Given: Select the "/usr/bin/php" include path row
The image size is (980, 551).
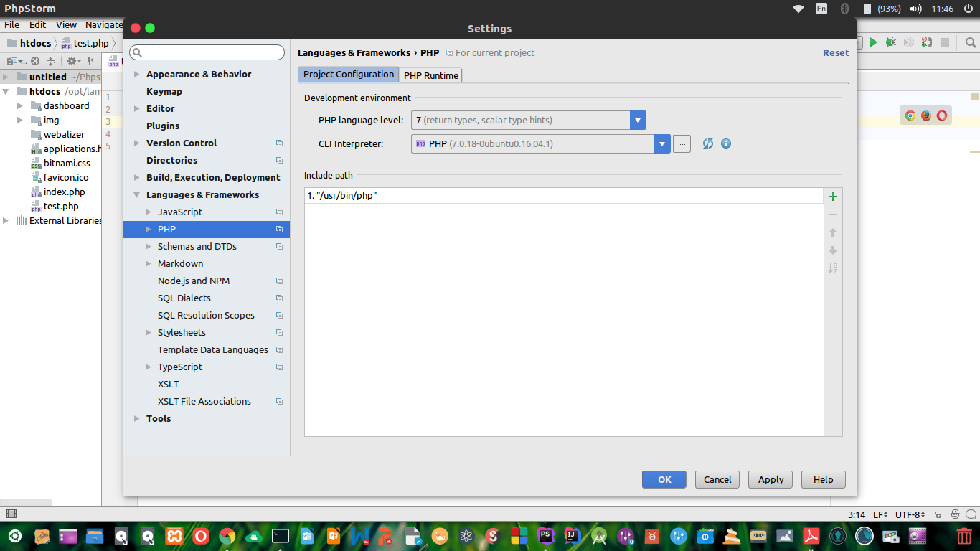Looking at the screenshot, I should (564, 196).
